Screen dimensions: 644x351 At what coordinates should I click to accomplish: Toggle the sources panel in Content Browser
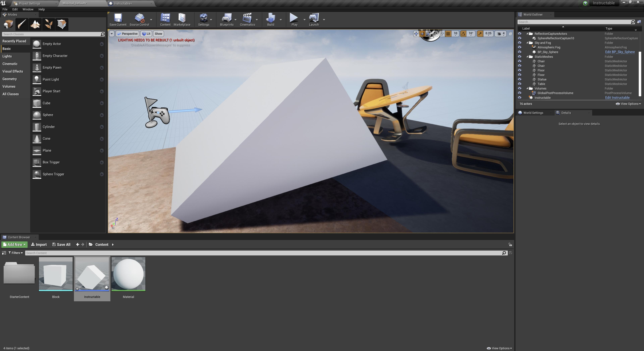click(4, 253)
